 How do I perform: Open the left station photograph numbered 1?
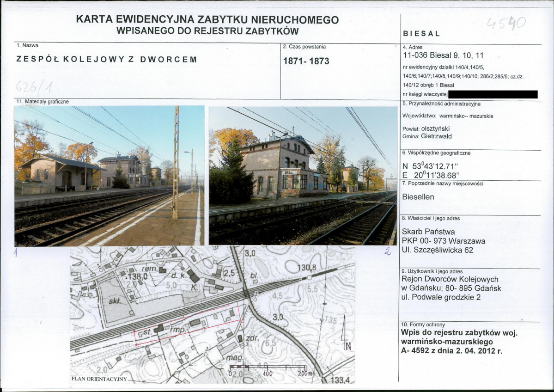[x=109, y=176]
